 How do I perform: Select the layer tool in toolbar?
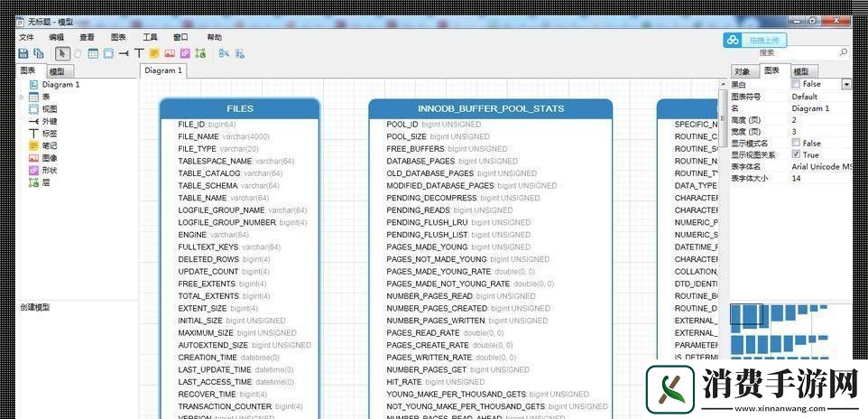[x=200, y=53]
